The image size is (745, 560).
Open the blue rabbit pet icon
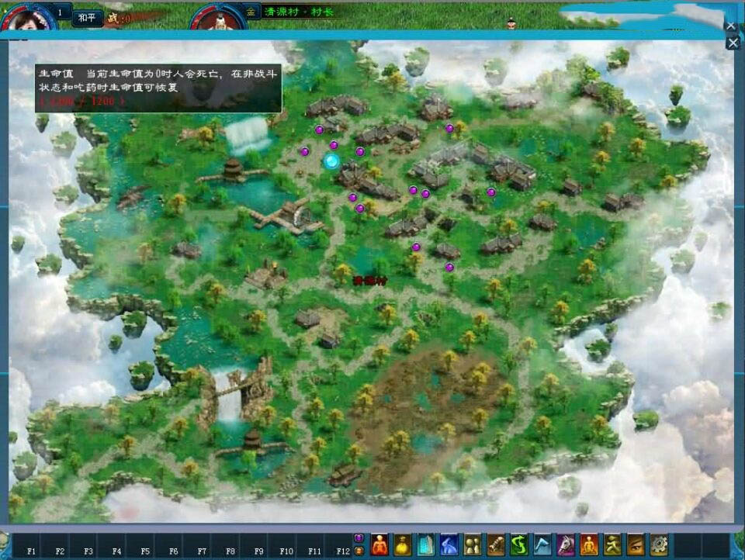pyautogui.click(x=449, y=544)
